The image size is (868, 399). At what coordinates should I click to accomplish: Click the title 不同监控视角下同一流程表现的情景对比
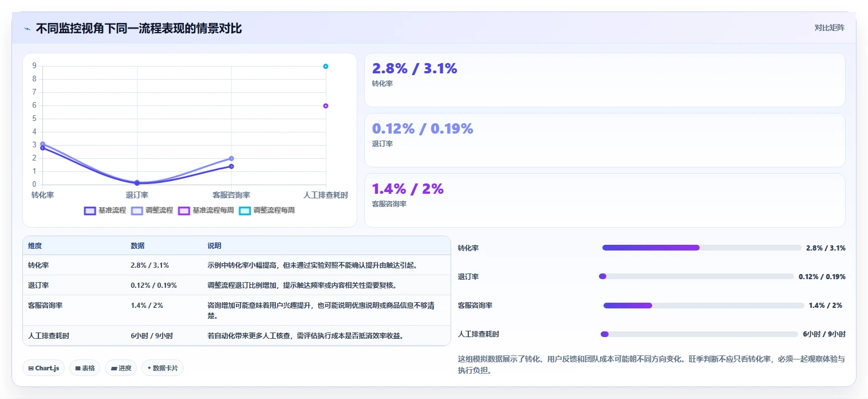pos(139,28)
